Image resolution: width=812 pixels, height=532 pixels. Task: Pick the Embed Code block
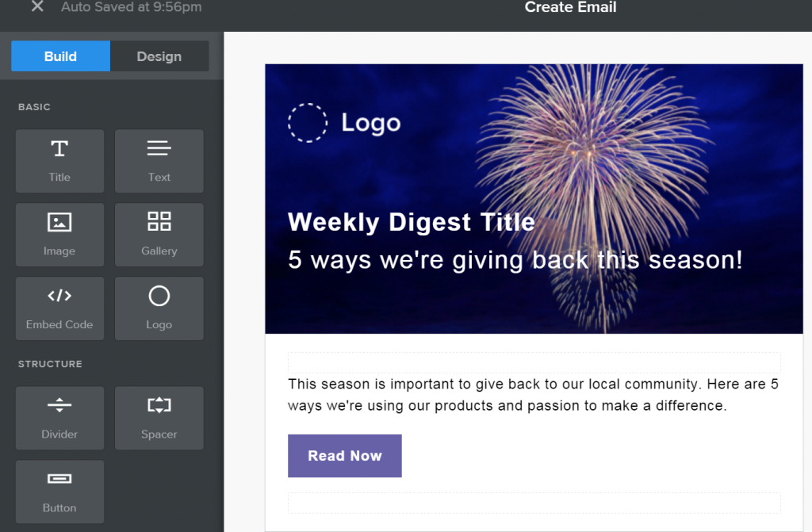[x=59, y=308]
